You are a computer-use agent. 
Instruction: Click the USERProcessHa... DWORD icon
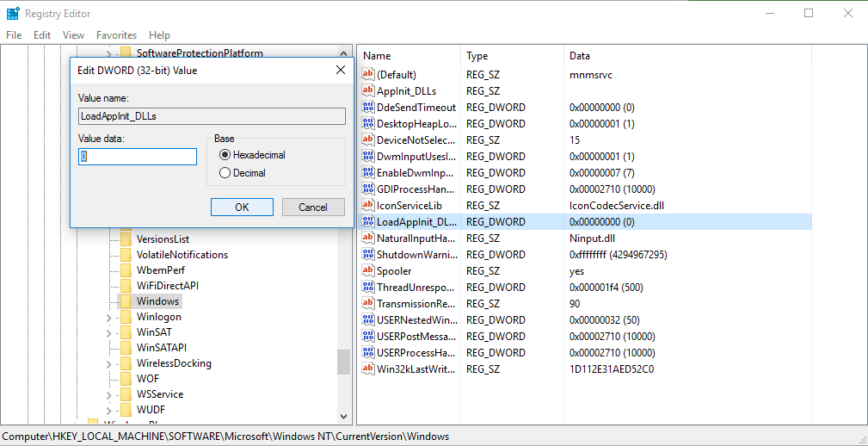coord(368,353)
